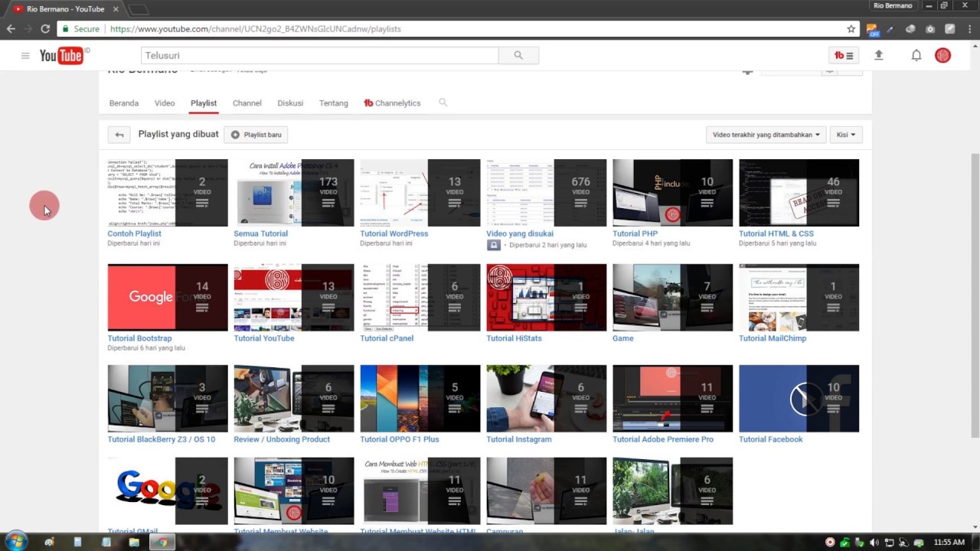This screenshot has width=980, height=551.
Task: Click the upload video arrow icon
Action: tap(879, 55)
